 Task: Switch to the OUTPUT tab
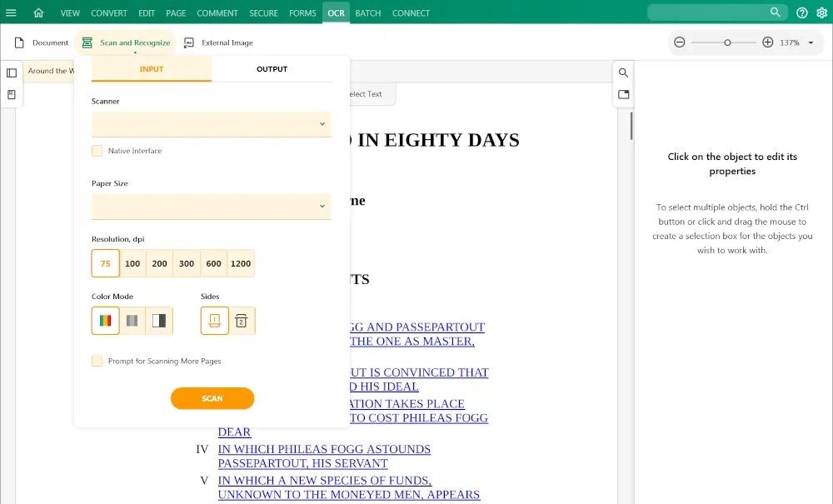click(272, 69)
